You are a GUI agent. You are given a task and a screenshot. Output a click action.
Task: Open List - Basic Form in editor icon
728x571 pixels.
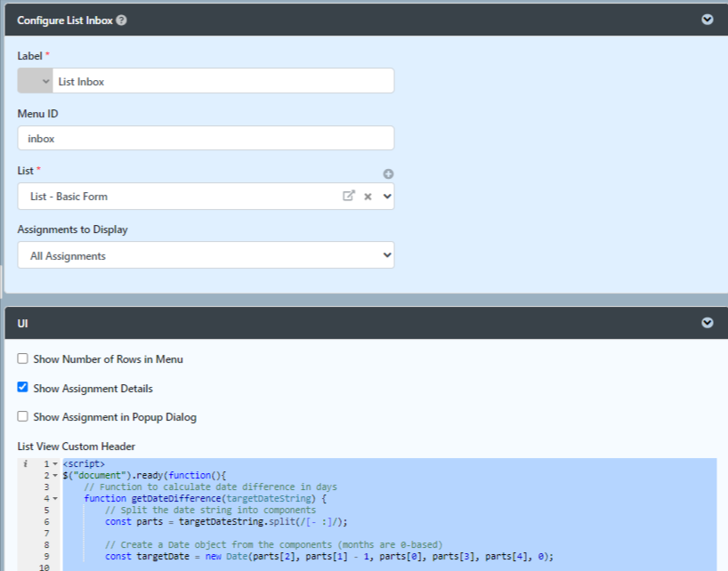(x=349, y=196)
